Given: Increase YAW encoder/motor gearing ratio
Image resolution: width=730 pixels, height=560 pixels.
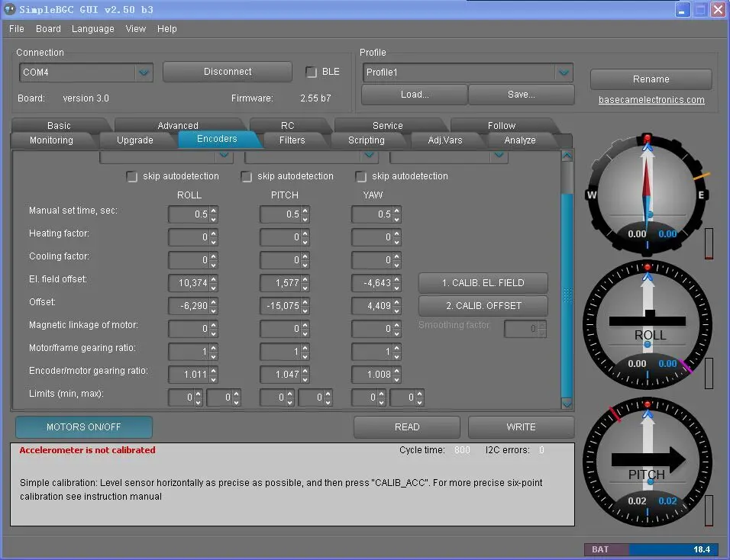Looking at the screenshot, I should point(397,371).
